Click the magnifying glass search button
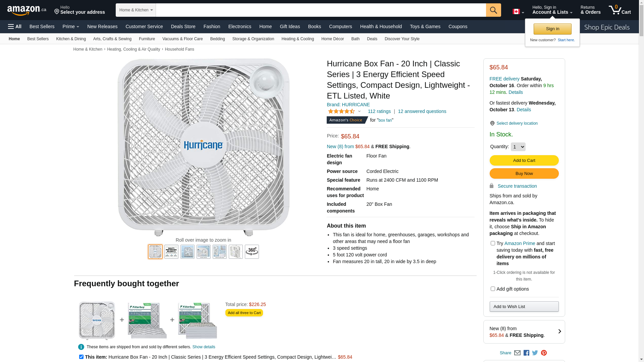 pyautogui.click(x=493, y=10)
